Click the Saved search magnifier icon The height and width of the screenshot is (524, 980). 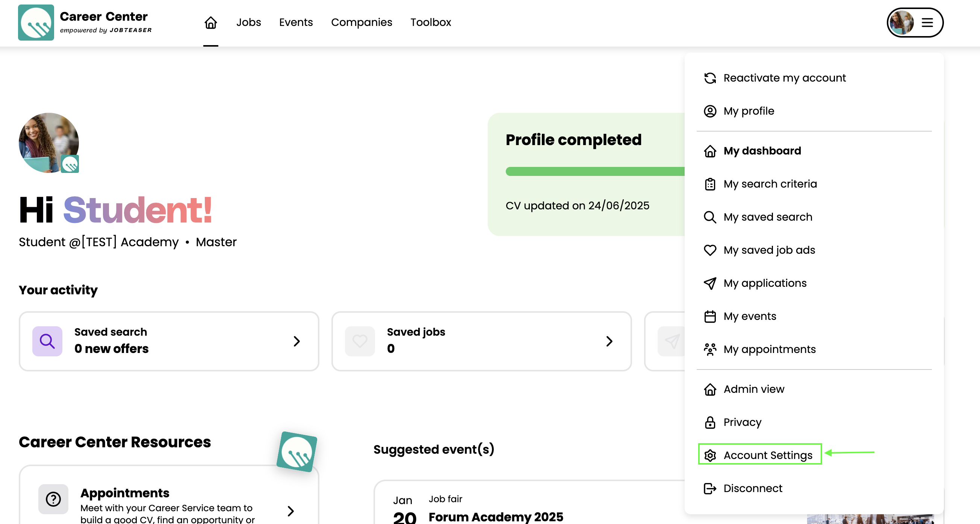47,341
